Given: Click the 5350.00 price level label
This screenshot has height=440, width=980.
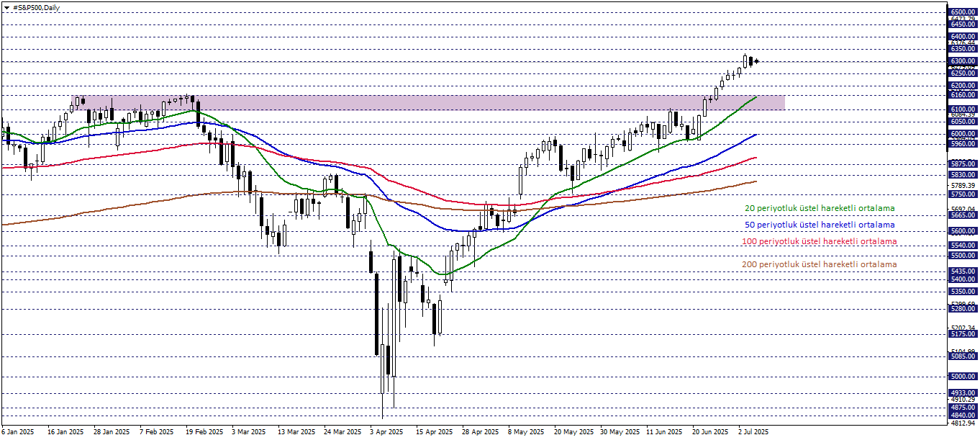Looking at the screenshot, I should click(x=962, y=292).
